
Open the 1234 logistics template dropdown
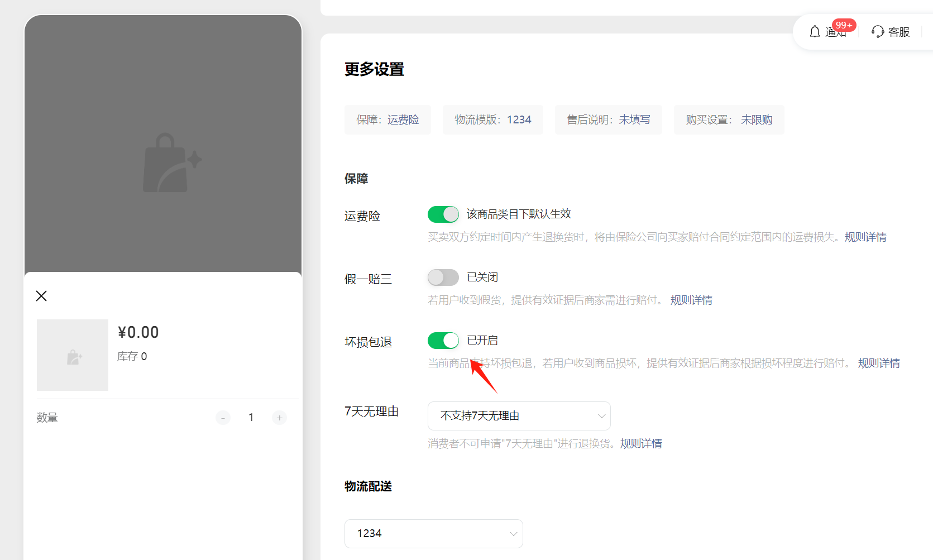(433, 533)
